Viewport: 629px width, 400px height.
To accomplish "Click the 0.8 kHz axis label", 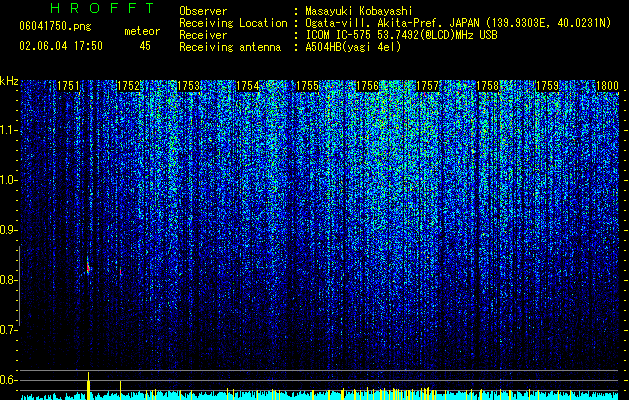I will tap(8, 280).
